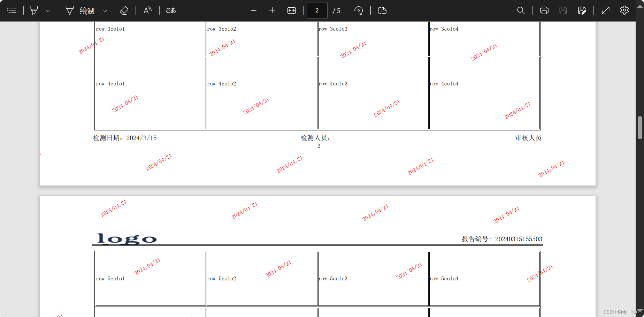
Task: Click the 检测人员: label
Action: [x=315, y=138]
